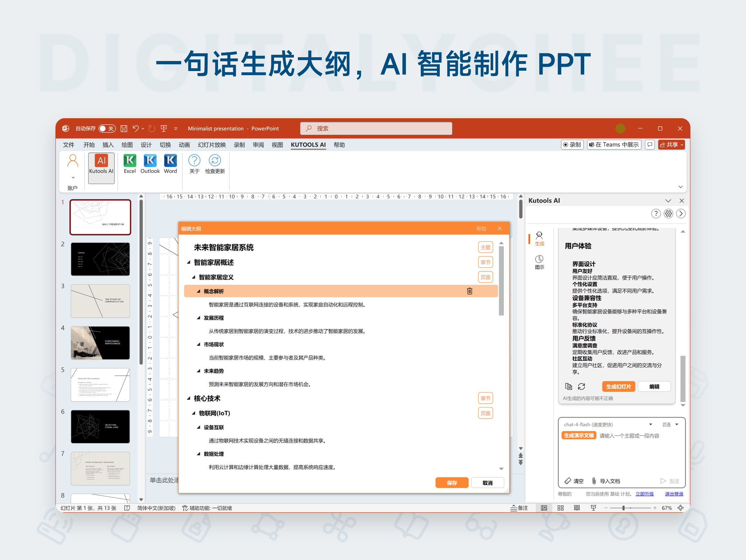Screen dimensions: 746x560
Task: Open Kutools AI settings gear icon
Action: [668, 213]
